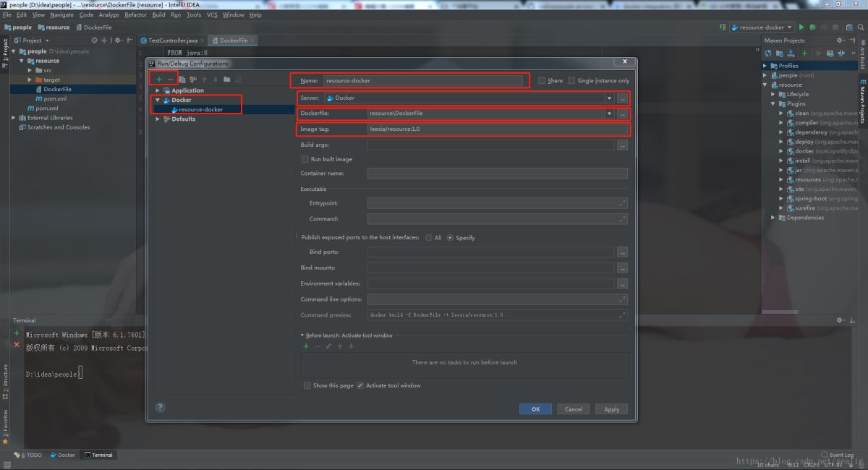Click into the Container name field

click(497, 174)
